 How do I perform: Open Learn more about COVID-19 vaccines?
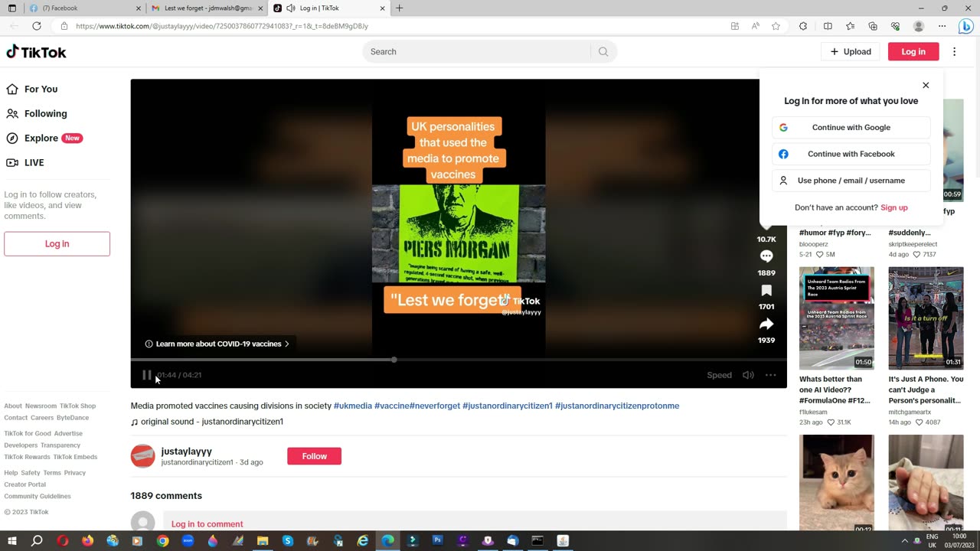[217, 344]
